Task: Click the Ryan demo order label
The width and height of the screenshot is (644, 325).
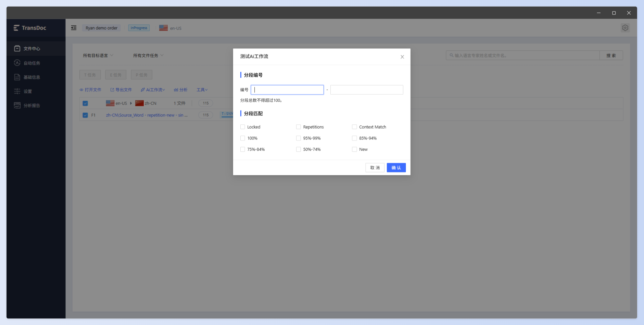Action: tap(101, 28)
